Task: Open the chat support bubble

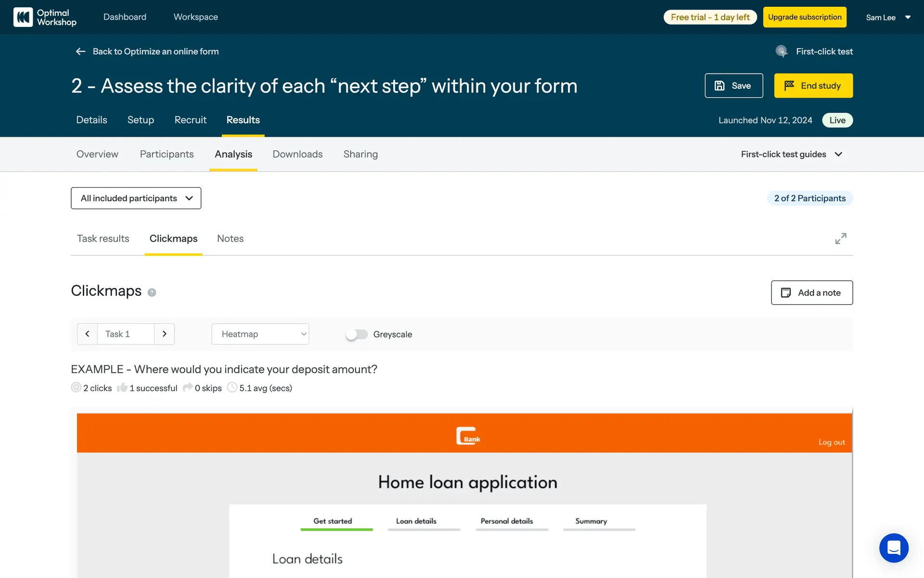Action: click(x=893, y=548)
